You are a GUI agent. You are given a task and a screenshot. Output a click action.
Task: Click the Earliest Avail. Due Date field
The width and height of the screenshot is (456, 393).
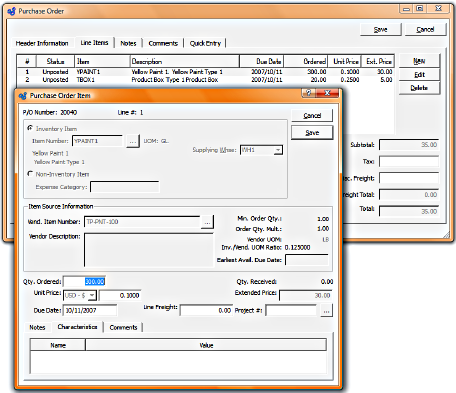[307, 260]
